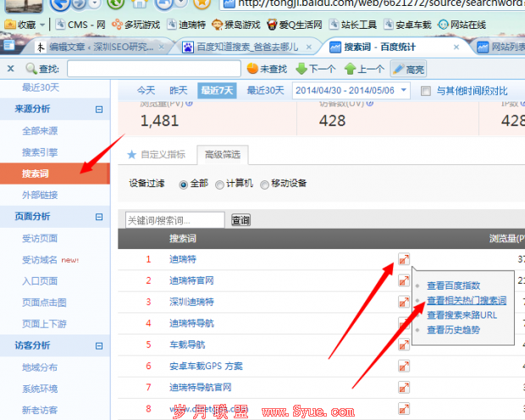Select 移动设备 device filter radio
The height and width of the screenshot is (420, 525).
264,185
